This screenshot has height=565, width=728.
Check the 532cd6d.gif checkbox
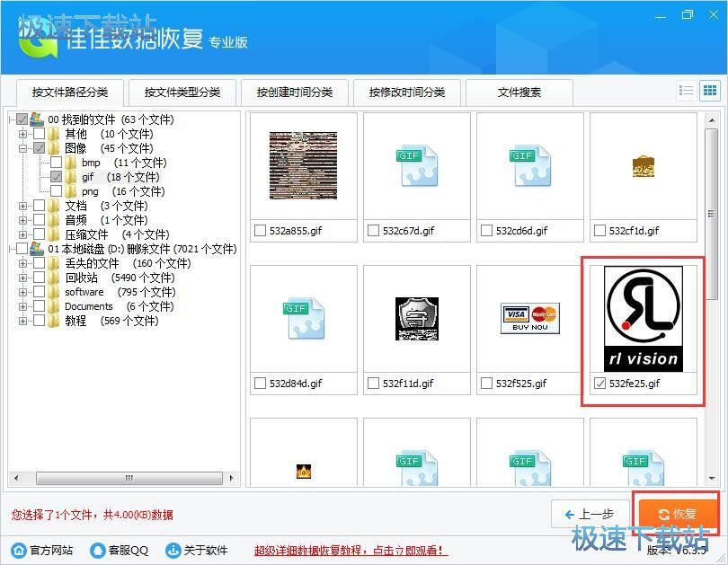(x=486, y=231)
